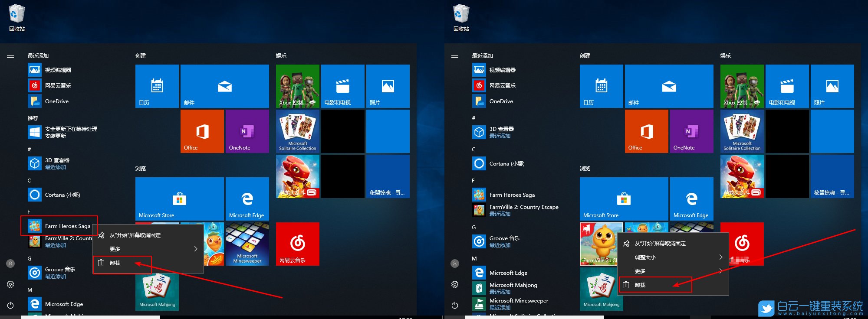The image size is (868, 319).
Task: Open OneDrive in left screenshot's app list
Action: (x=49, y=101)
